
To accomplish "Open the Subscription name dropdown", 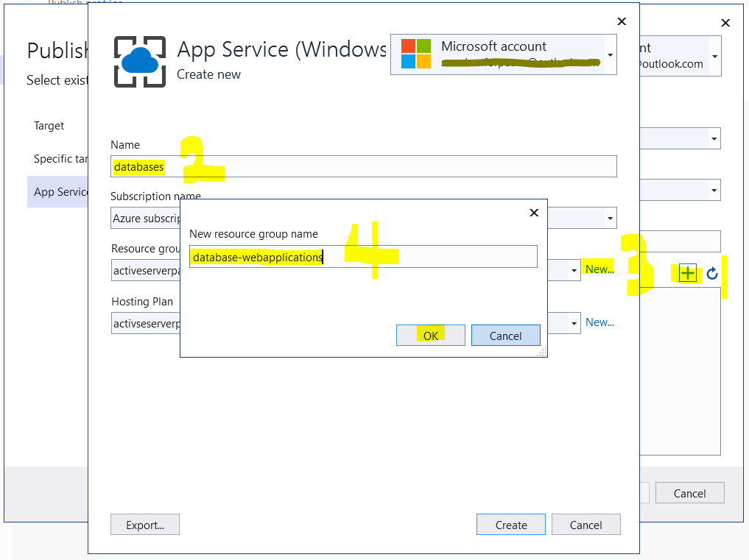I will (x=610, y=218).
